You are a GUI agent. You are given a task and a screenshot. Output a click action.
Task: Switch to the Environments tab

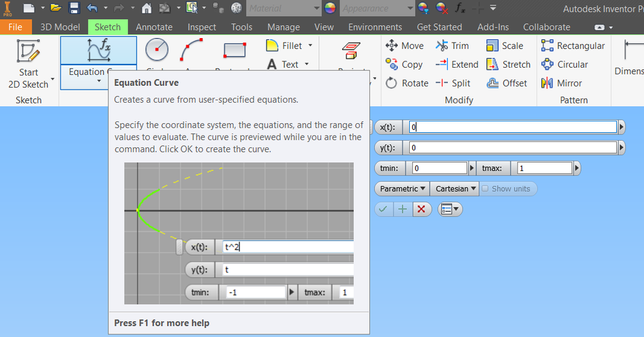point(375,27)
